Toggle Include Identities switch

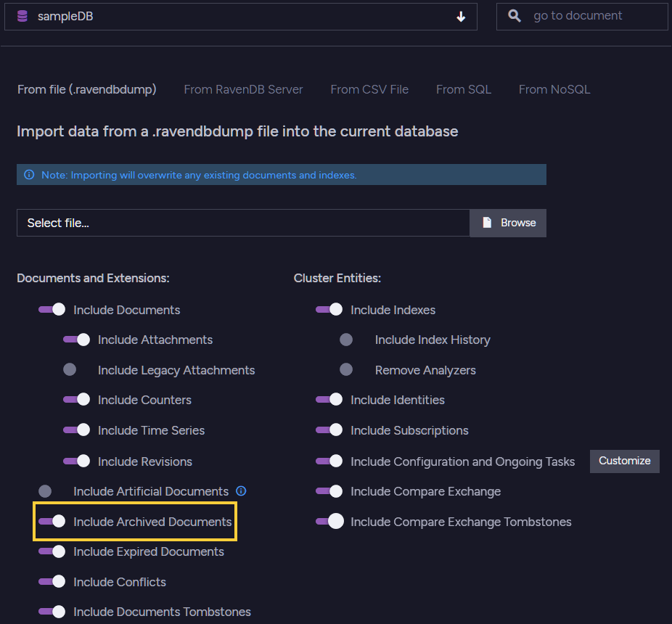pyautogui.click(x=329, y=399)
